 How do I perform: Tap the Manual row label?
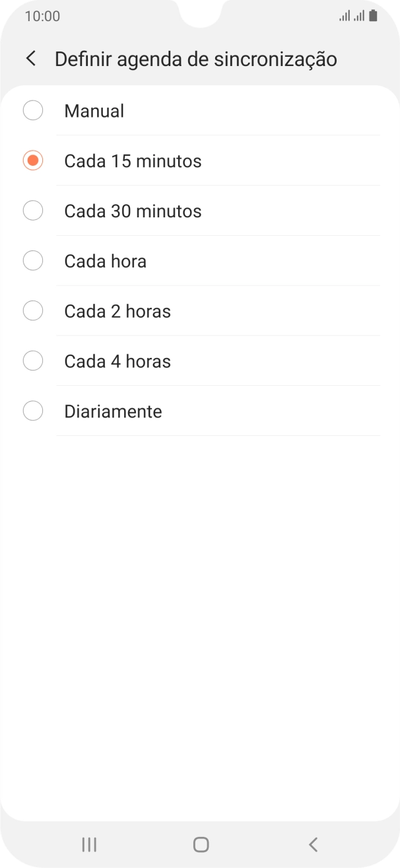[94, 110]
